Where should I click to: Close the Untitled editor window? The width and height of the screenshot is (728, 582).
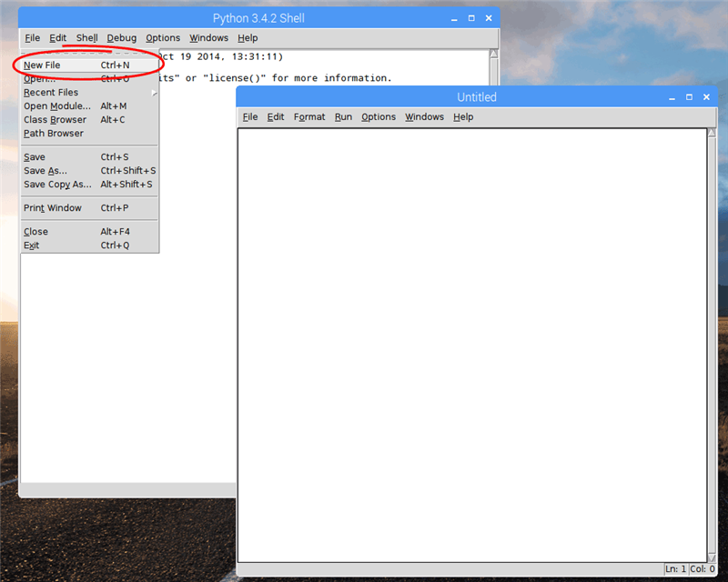point(707,97)
